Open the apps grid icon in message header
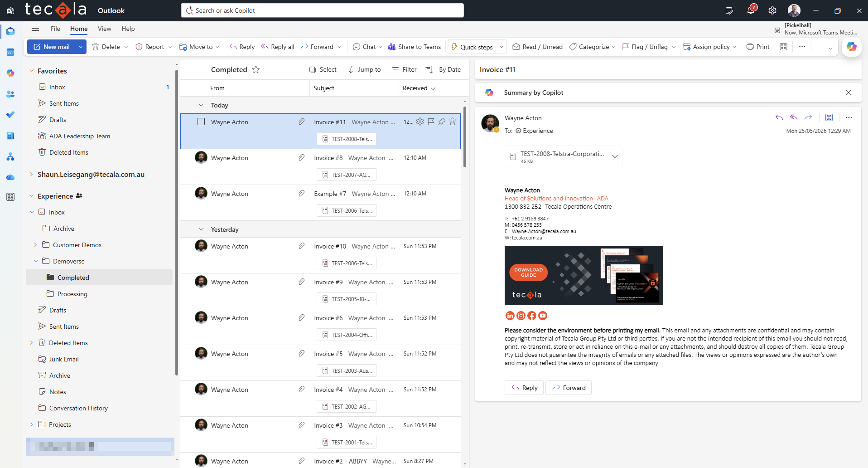The height and width of the screenshot is (468, 868). [829, 117]
